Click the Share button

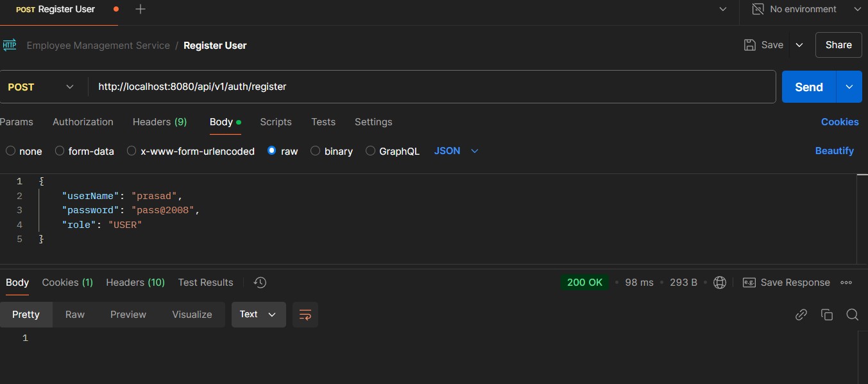click(x=838, y=45)
